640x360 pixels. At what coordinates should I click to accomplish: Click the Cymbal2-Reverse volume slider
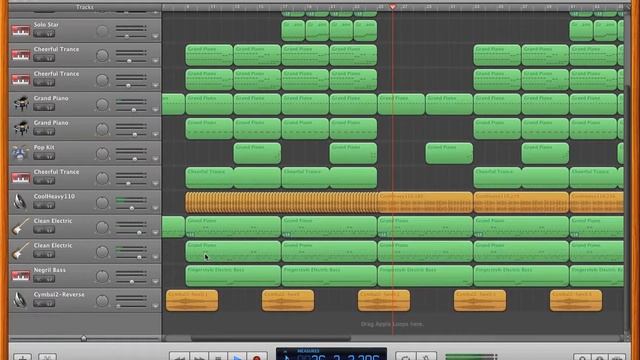pyautogui.click(x=131, y=306)
